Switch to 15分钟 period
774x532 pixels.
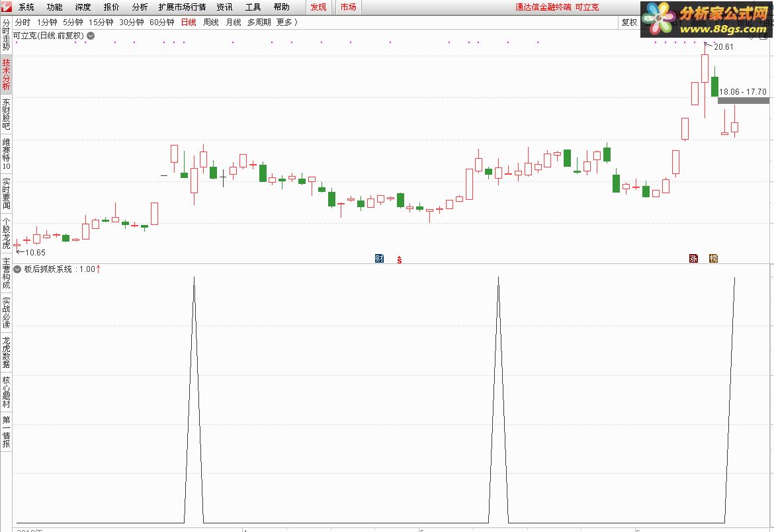pos(101,22)
